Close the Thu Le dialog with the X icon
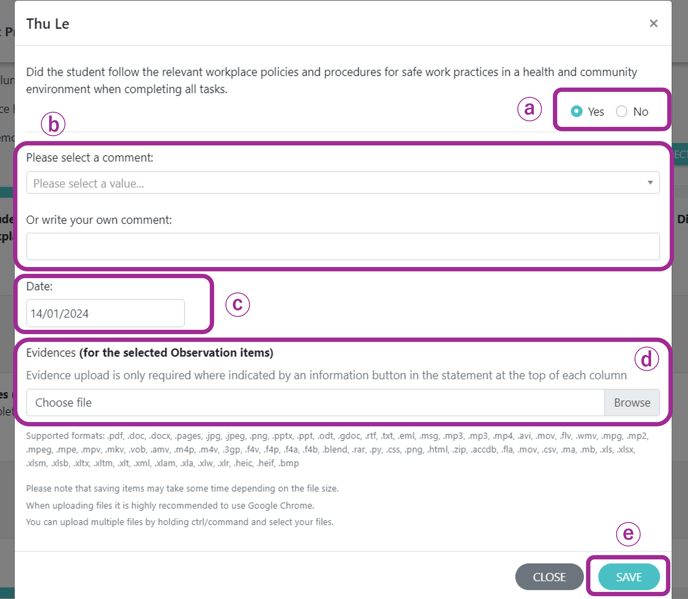 click(x=653, y=23)
